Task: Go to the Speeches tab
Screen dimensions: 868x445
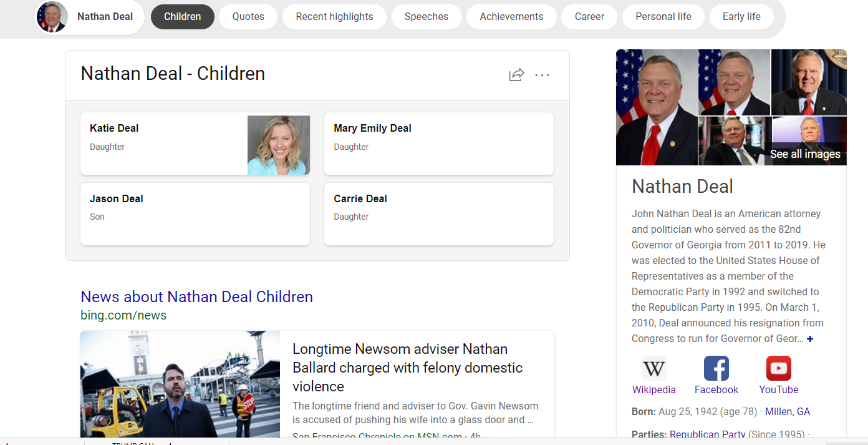Action: pos(427,17)
